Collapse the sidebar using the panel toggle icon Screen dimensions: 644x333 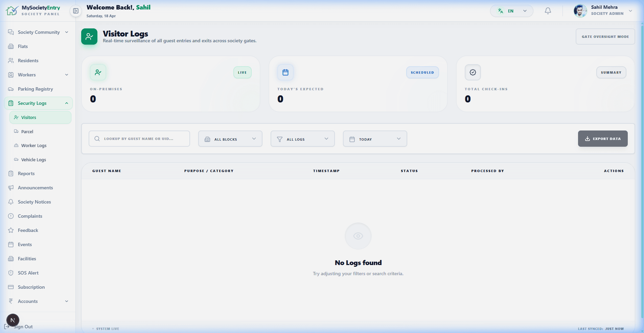point(76,11)
